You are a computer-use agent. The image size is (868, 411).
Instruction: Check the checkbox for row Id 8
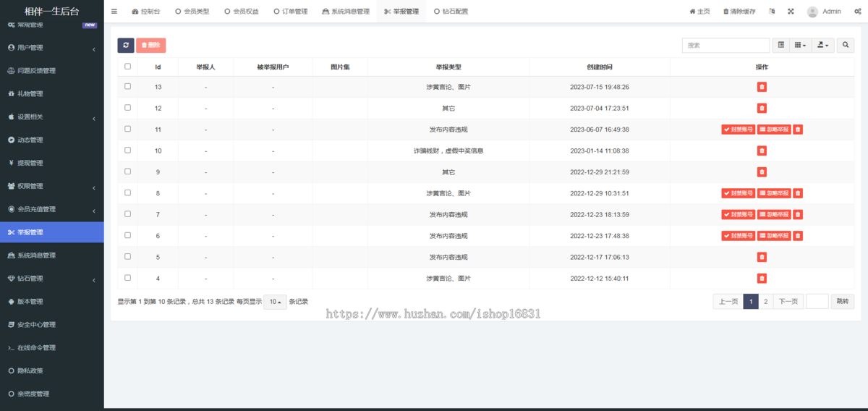pyautogui.click(x=128, y=192)
